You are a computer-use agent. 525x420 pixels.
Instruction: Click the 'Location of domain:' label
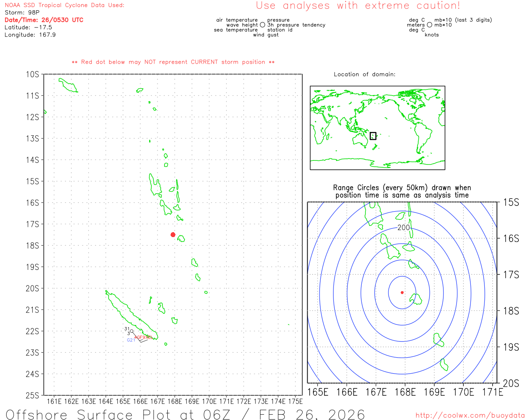[365, 74]
